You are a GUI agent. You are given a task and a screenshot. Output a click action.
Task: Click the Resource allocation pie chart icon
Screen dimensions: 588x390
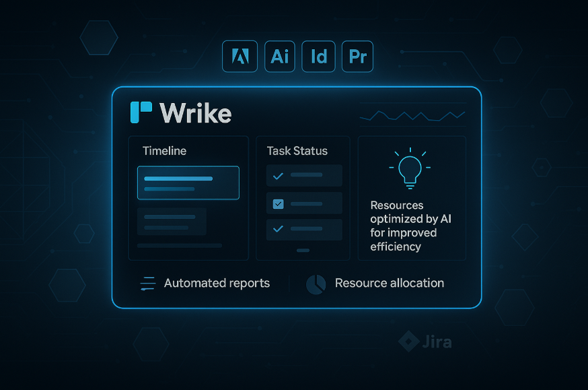pos(316,284)
